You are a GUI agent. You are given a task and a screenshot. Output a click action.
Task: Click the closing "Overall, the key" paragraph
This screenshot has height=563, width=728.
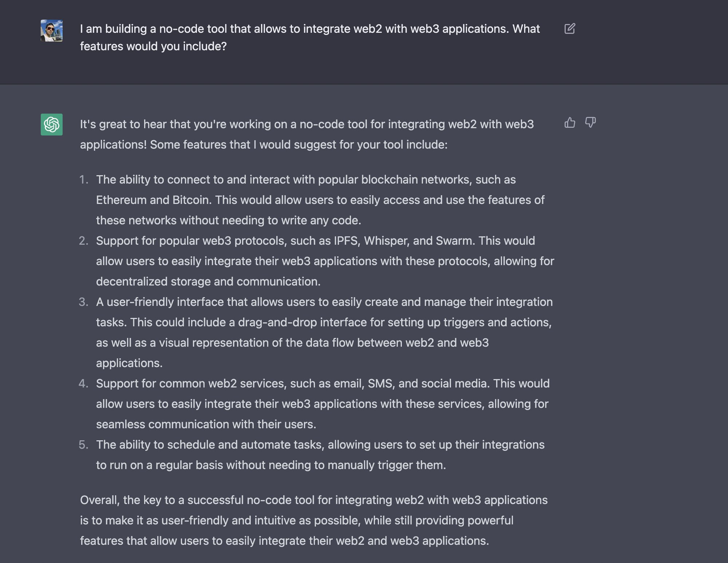314,520
